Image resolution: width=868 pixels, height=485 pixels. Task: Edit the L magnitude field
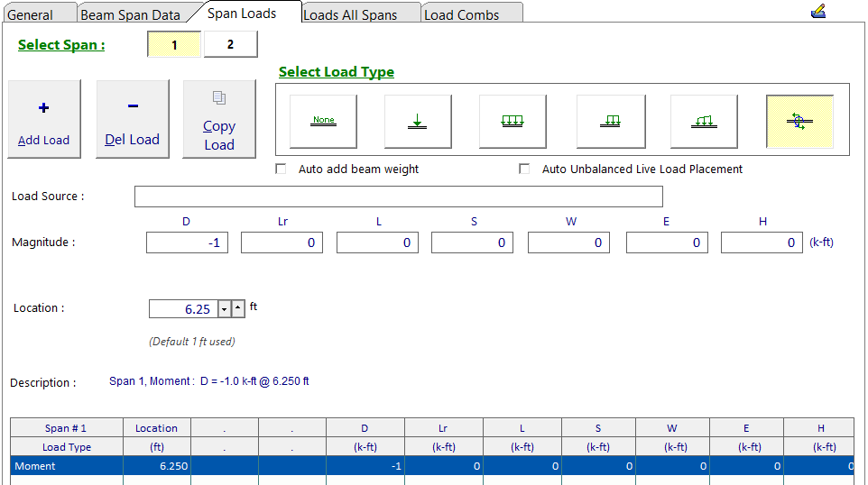pos(377,242)
